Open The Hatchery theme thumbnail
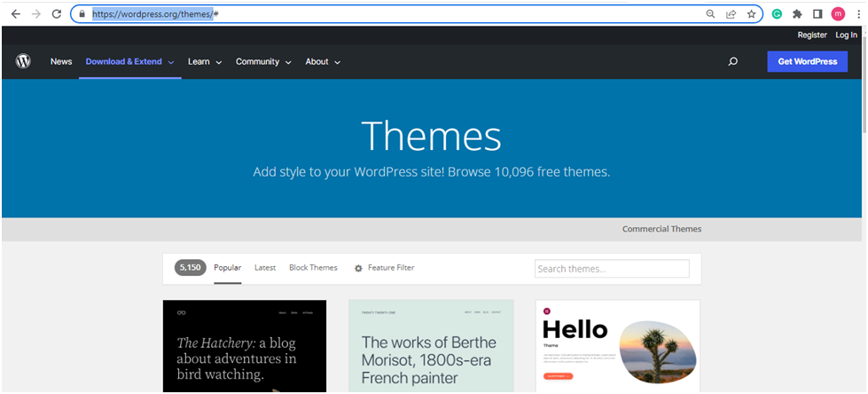The width and height of the screenshot is (868, 394). tap(245, 346)
